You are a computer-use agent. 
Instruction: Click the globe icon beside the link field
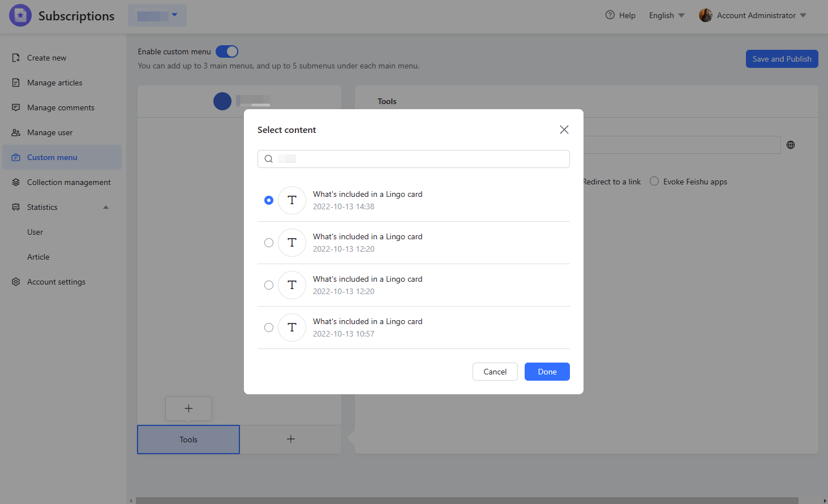click(x=790, y=145)
